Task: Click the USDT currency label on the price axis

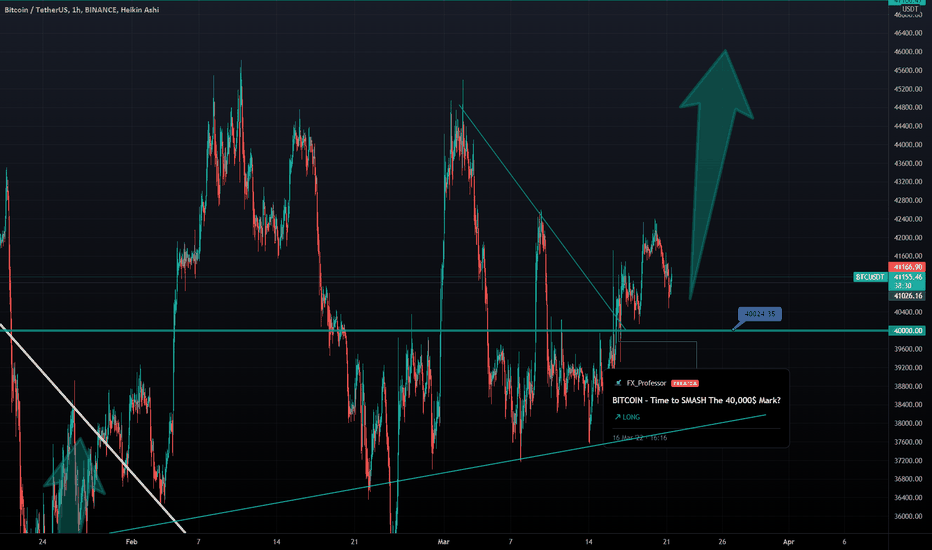Action: point(910,9)
